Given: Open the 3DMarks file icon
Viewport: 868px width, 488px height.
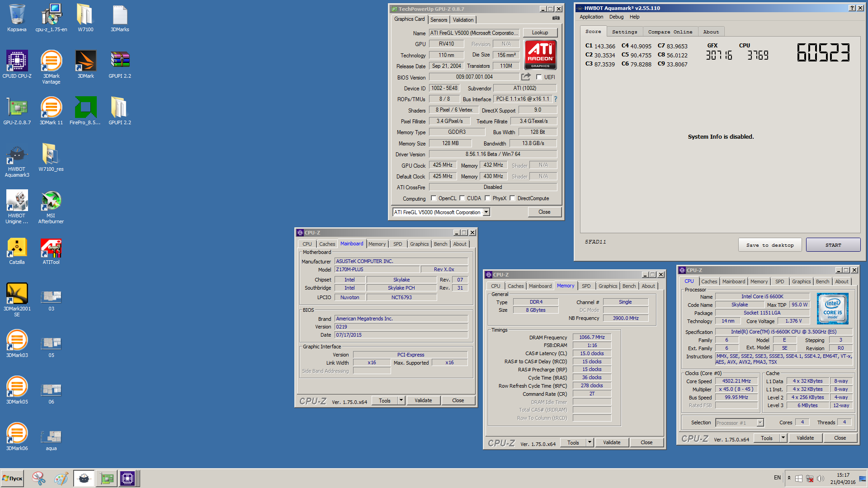Looking at the screenshot, I should [x=120, y=18].
